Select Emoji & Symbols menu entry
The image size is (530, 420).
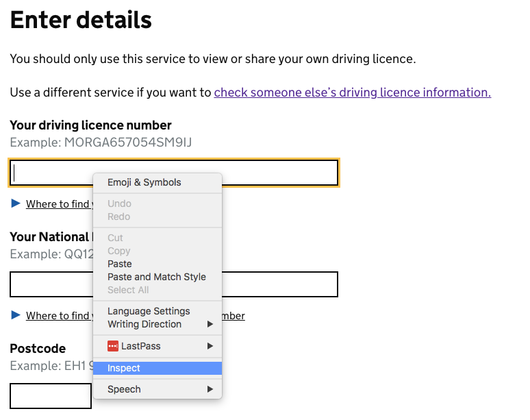click(x=157, y=182)
